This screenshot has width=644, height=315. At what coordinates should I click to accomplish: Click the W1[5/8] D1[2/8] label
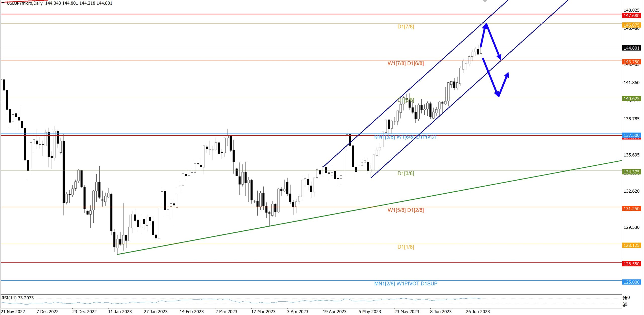coord(406,210)
